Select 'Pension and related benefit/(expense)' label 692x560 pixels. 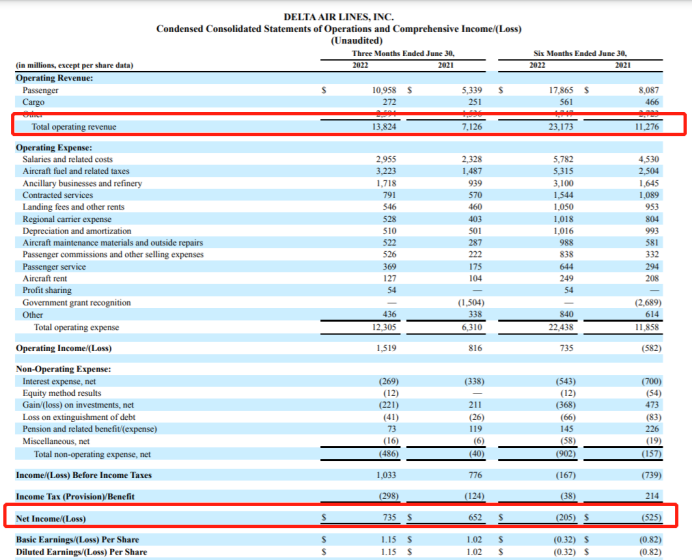[90, 429]
